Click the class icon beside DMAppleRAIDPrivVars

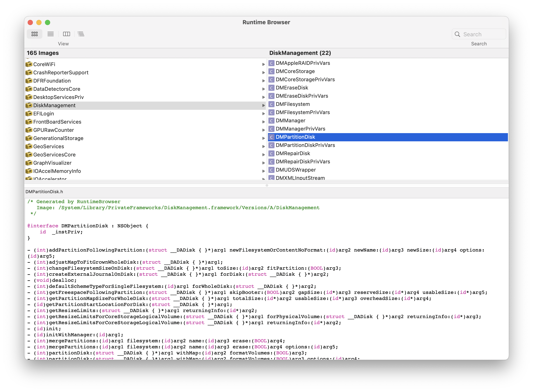pyautogui.click(x=271, y=63)
